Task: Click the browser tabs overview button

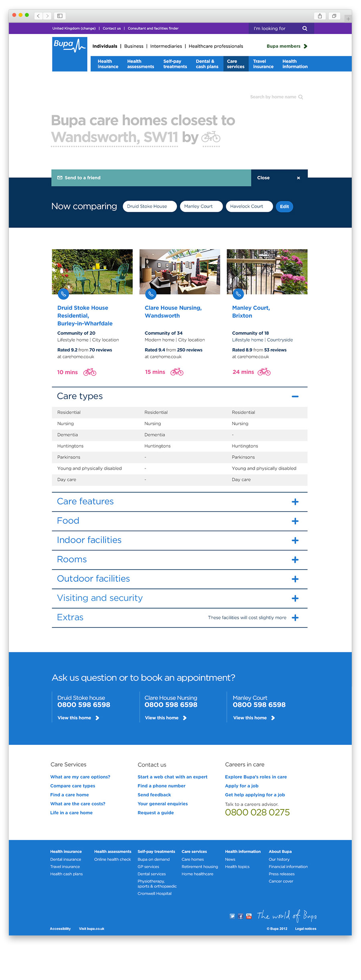Action: click(x=334, y=16)
